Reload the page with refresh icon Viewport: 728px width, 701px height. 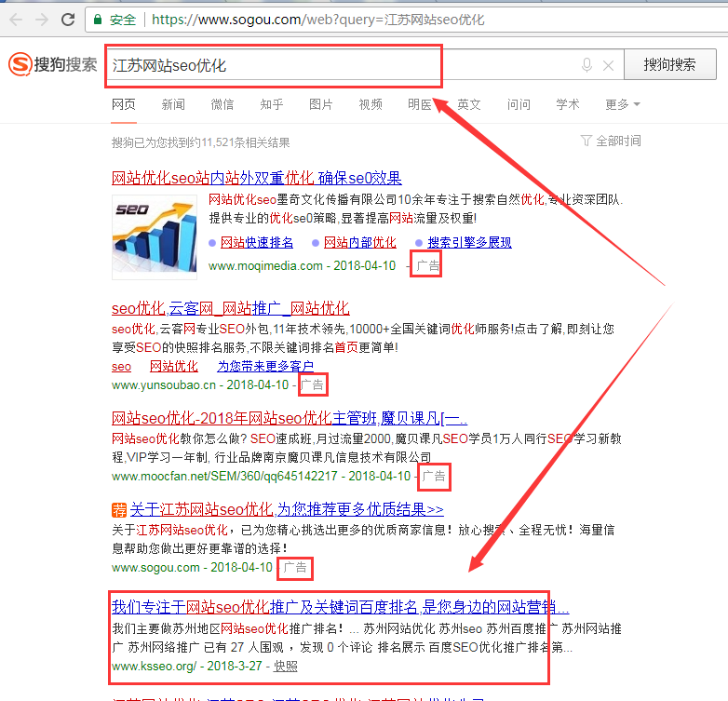click(x=68, y=20)
